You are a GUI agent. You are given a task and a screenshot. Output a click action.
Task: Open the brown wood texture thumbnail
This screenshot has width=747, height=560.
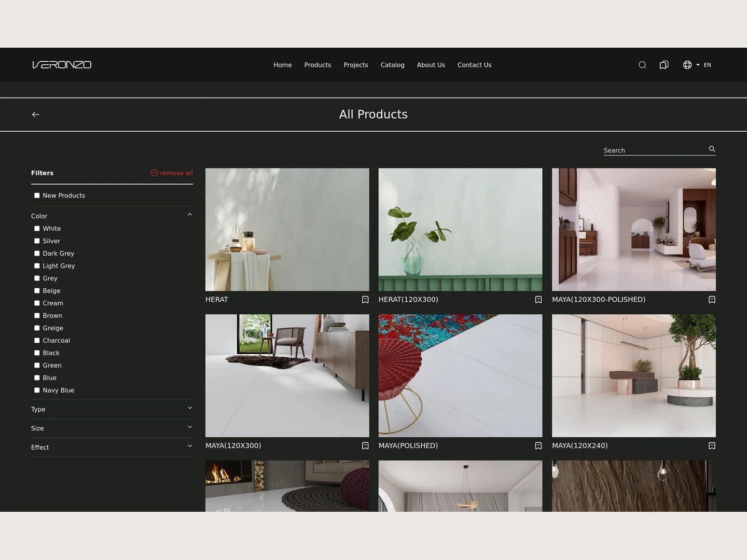(634, 486)
